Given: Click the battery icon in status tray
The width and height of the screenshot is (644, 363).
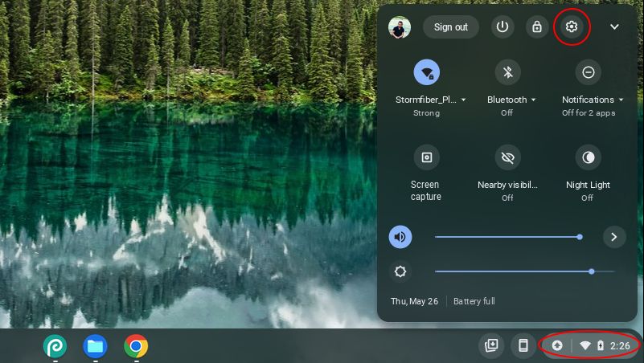Looking at the screenshot, I should 600,345.
